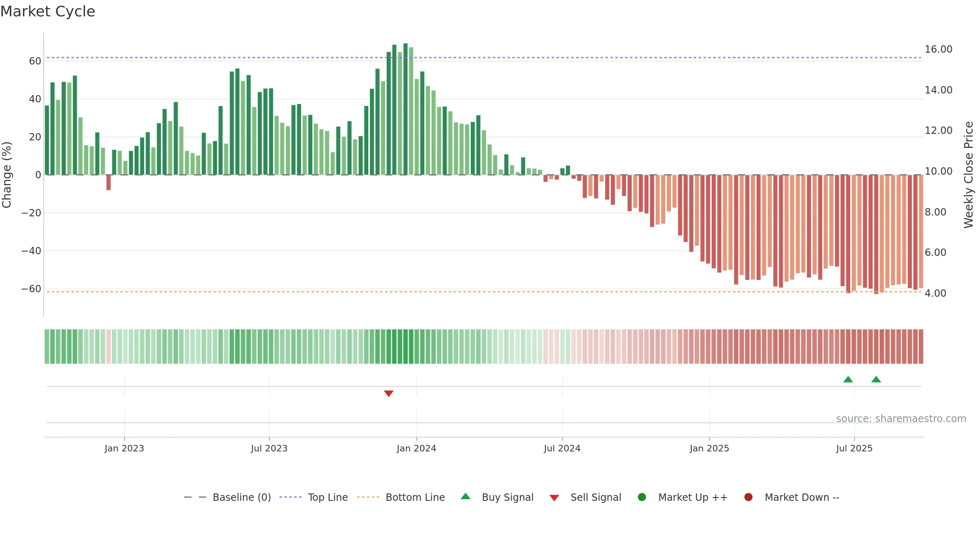Click the Market Cycle chart title
980x551 pixels.
pos(48,11)
